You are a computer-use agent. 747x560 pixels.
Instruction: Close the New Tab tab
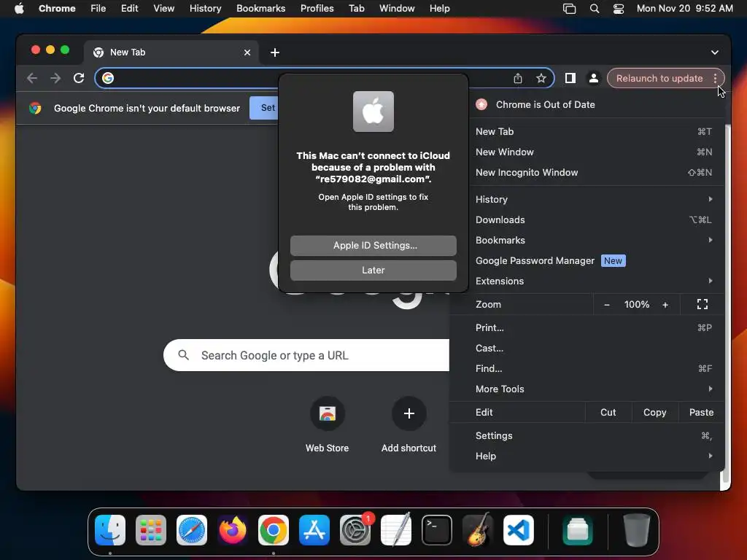[x=247, y=52]
